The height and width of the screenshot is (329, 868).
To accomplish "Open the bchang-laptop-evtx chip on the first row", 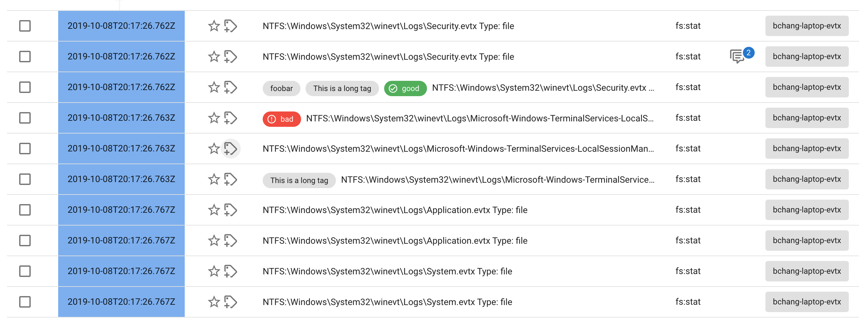I will click(807, 26).
